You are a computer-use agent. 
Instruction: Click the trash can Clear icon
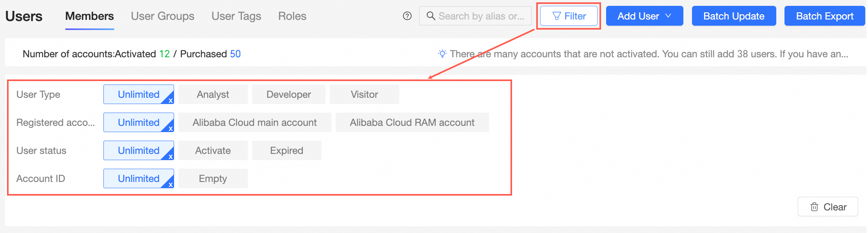814,207
